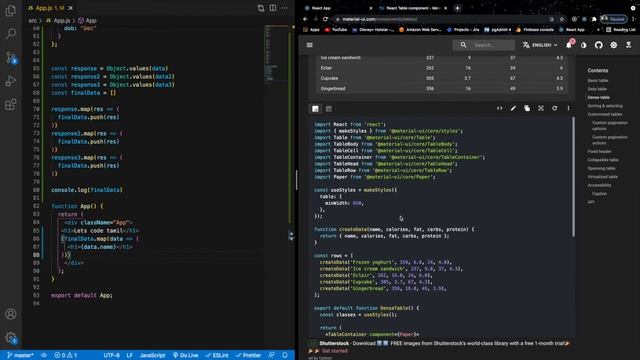
Task: Show the JavaScript demo source
Action: tap(315, 109)
